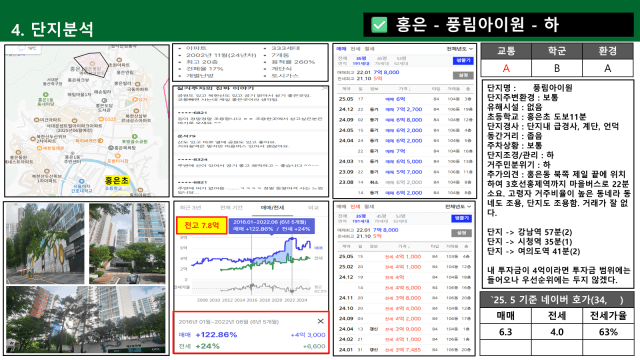Click the 홍은초 school marker on the map
640x360 pixels.
point(116,180)
